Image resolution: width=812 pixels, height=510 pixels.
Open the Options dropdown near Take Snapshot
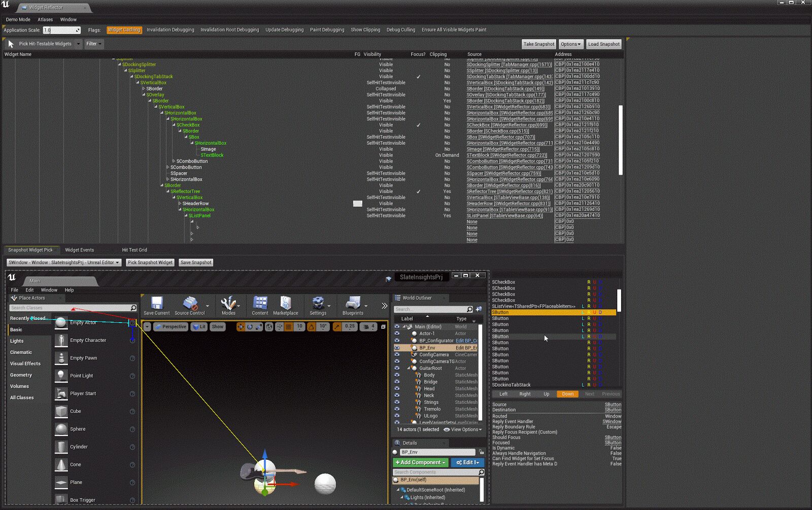point(570,44)
